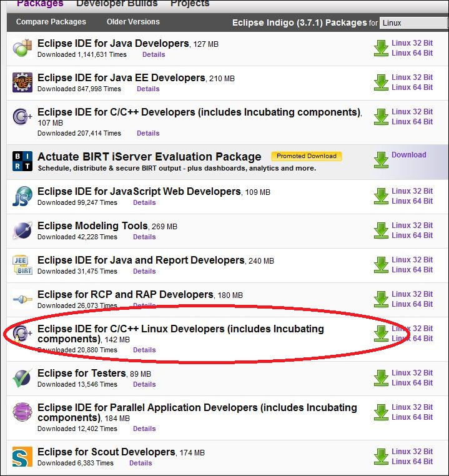Open Details for Java and Report Developers
This screenshot has width=449, height=476.
[144, 271]
